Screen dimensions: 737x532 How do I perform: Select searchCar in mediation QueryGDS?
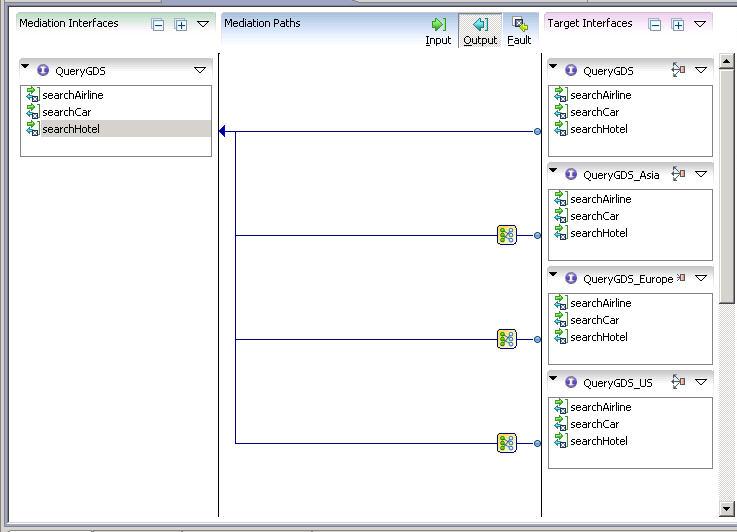pyautogui.click(x=66, y=112)
